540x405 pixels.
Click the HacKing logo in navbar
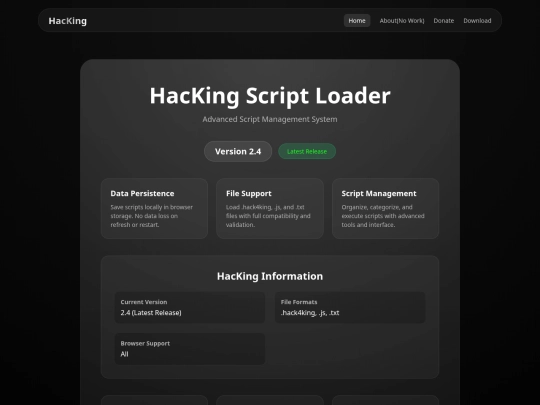click(68, 21)
